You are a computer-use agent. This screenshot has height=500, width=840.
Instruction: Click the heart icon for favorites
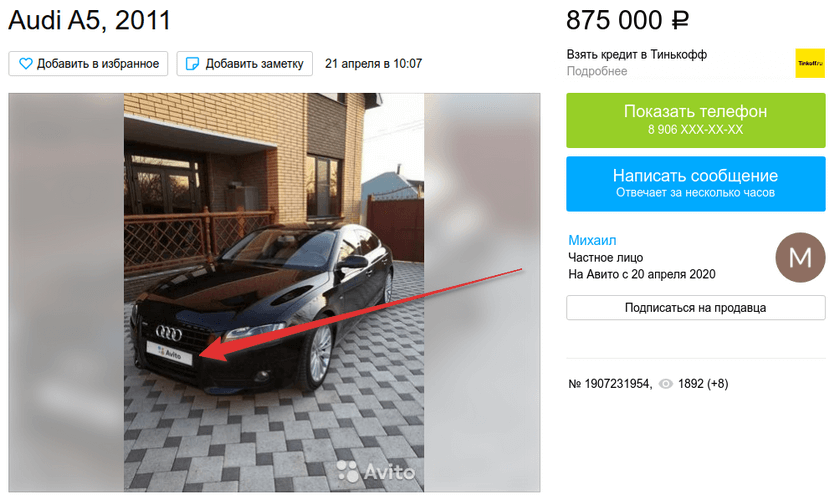click(x=26, y=64)
